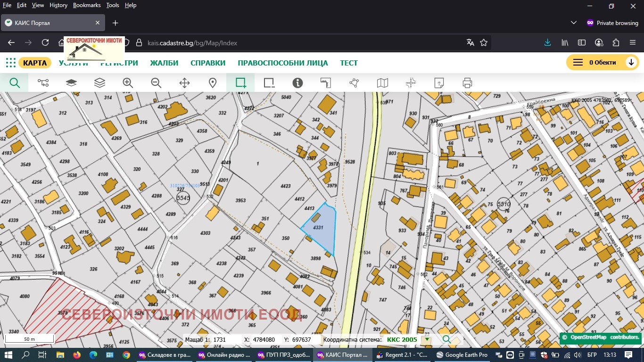This screenshot has width=644, height=362.
Task: Select the zoom out tool
Action: [x=156, y=83]
